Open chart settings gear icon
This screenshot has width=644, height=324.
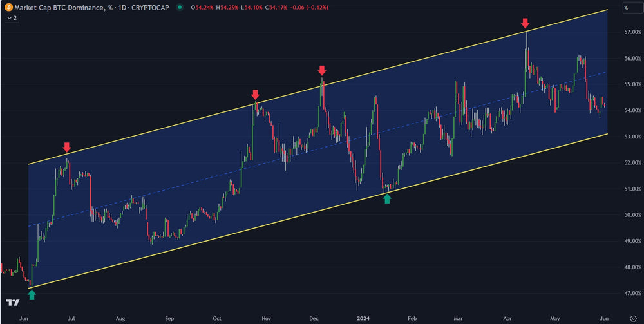click(632, 318)
